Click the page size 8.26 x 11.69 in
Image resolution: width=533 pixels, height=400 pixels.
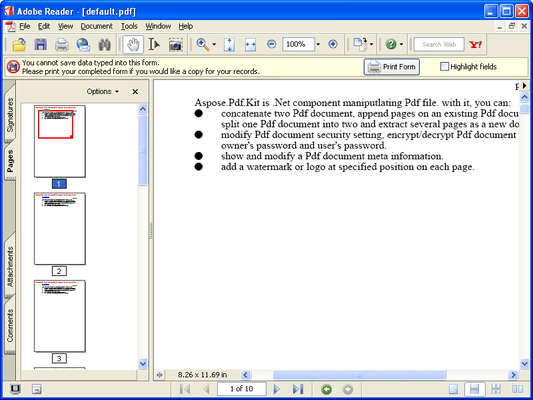pos(202,375)
